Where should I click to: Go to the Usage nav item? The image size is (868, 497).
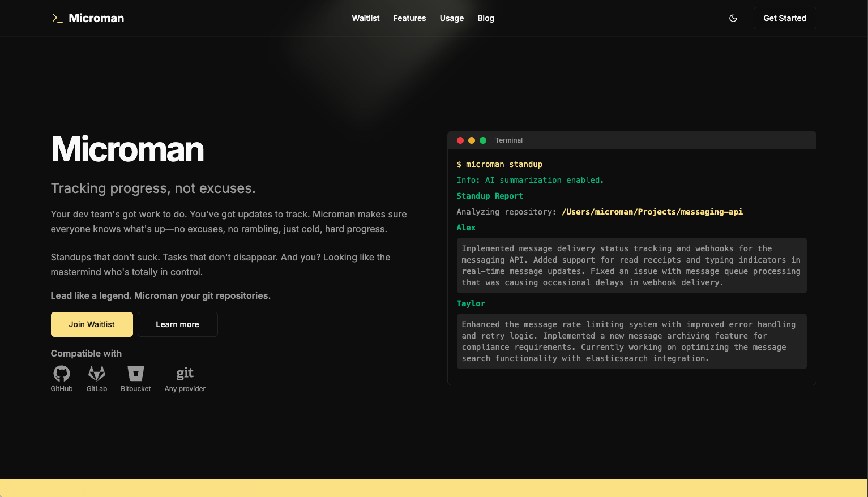click(x=452, y=18)
